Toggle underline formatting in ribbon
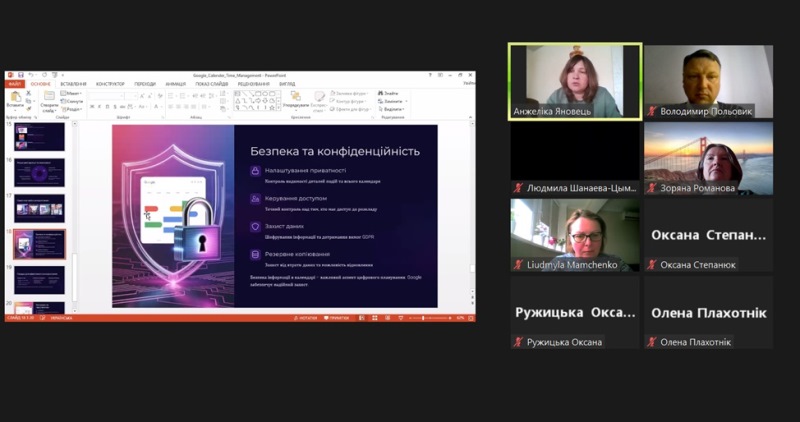800x422 pixels. click(107, 107)
